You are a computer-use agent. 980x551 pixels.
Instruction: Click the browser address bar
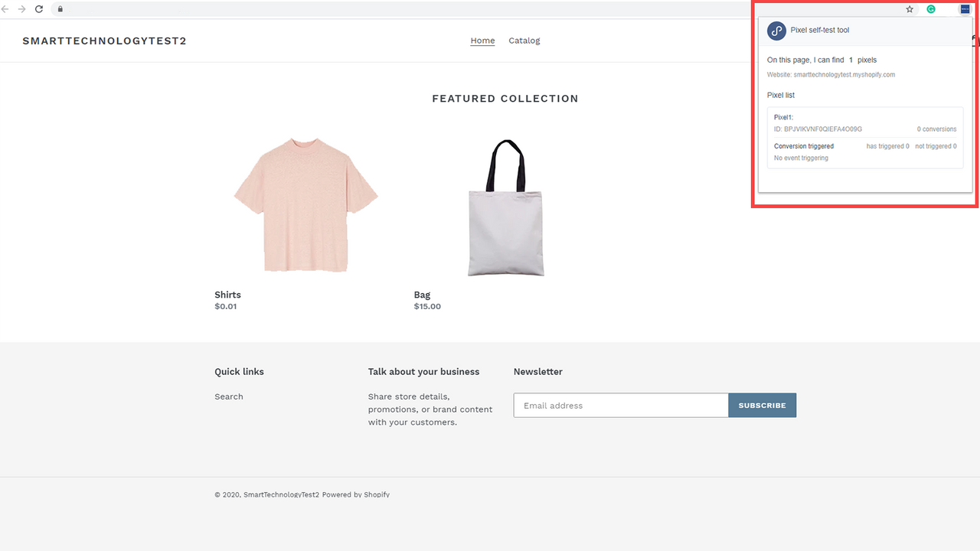[459, 9]
